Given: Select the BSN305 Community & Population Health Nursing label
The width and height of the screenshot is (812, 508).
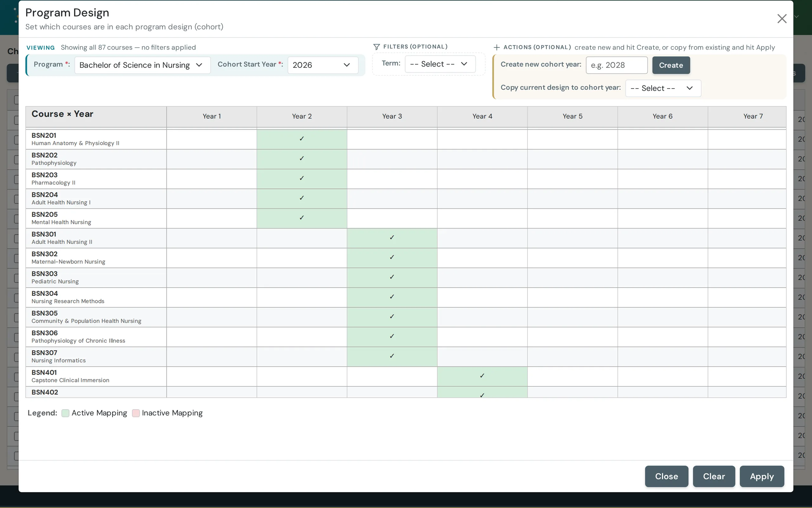Looking at the screenshot, I should pyautogui.click(x=96, y=317).
